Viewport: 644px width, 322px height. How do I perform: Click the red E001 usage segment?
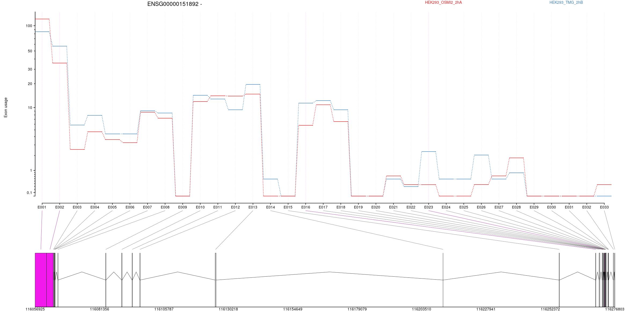pos(42,19)
